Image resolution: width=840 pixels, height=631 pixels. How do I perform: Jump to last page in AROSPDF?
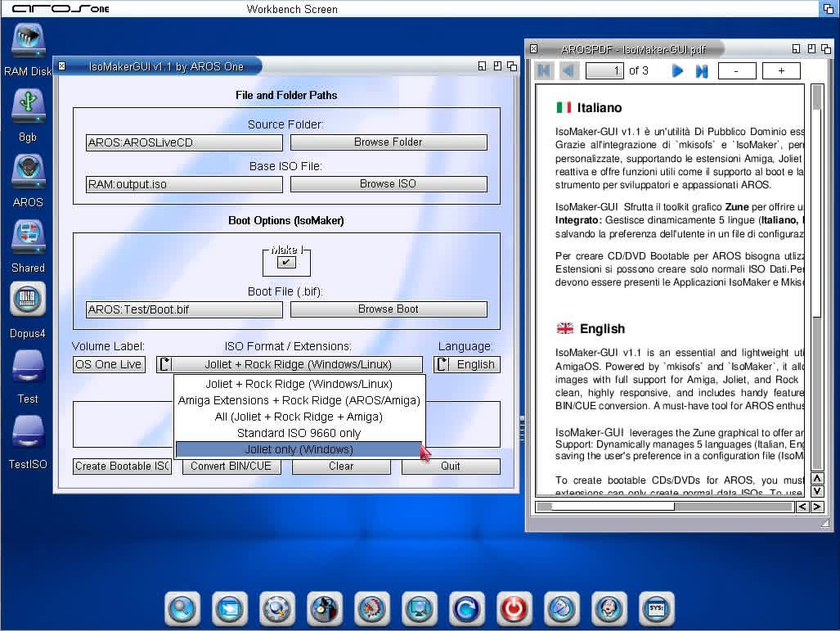(701, 70)
